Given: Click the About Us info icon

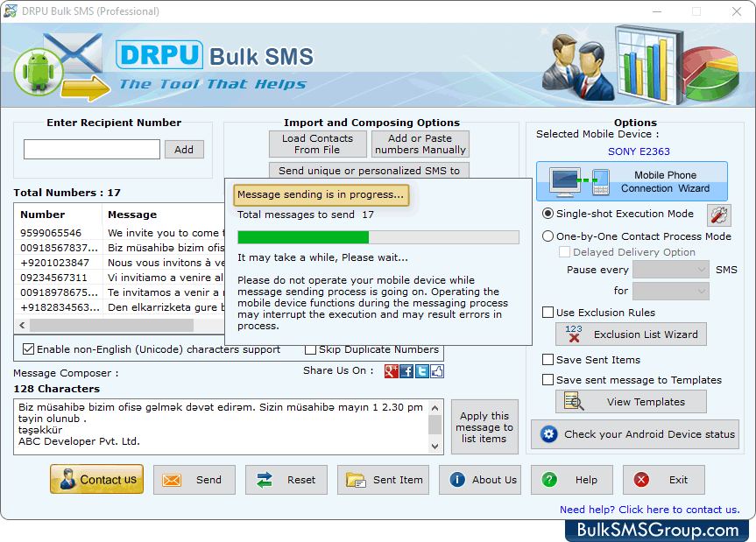Looking at the screenshot, I should click(457, 480).
